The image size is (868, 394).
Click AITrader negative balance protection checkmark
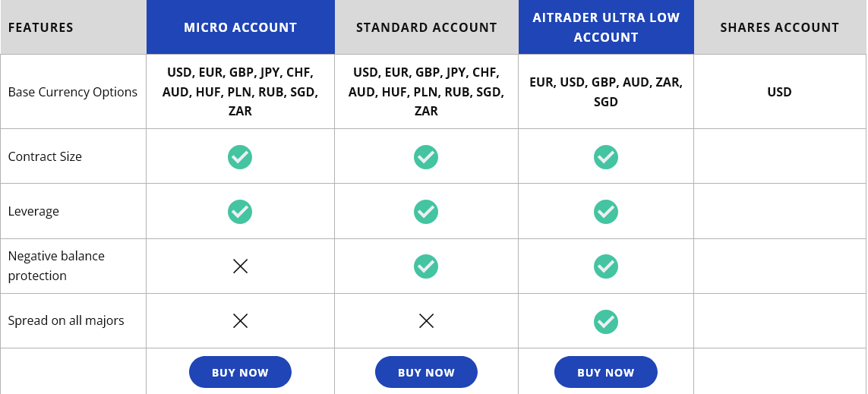coord(605,266)
